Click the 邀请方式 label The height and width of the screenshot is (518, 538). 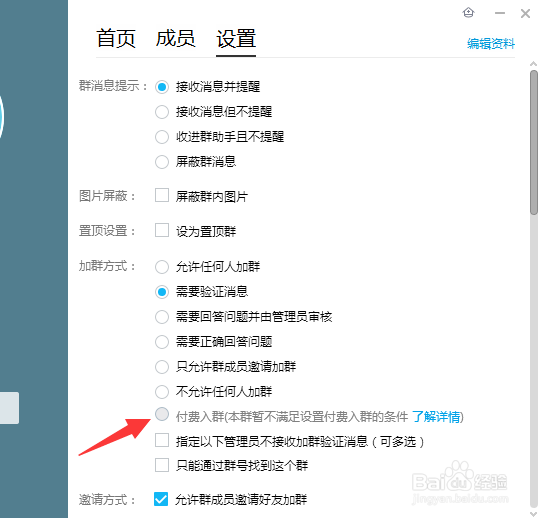[107, 499]
